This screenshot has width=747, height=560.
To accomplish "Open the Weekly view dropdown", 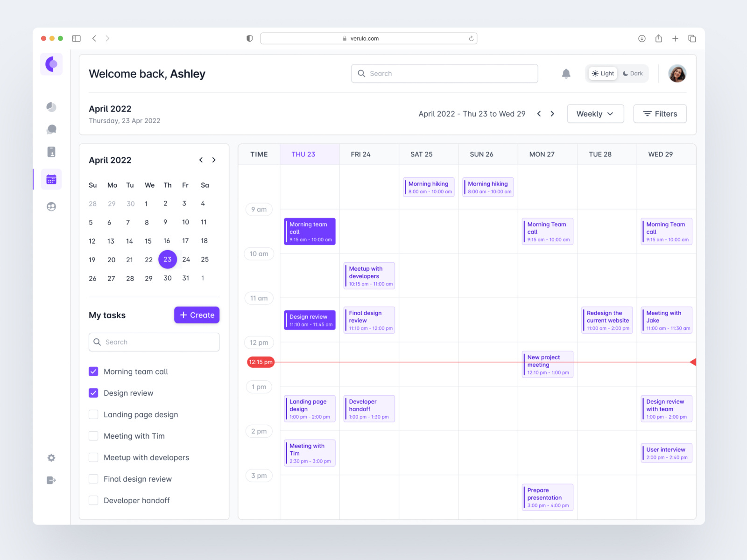I will click(595, 113).
